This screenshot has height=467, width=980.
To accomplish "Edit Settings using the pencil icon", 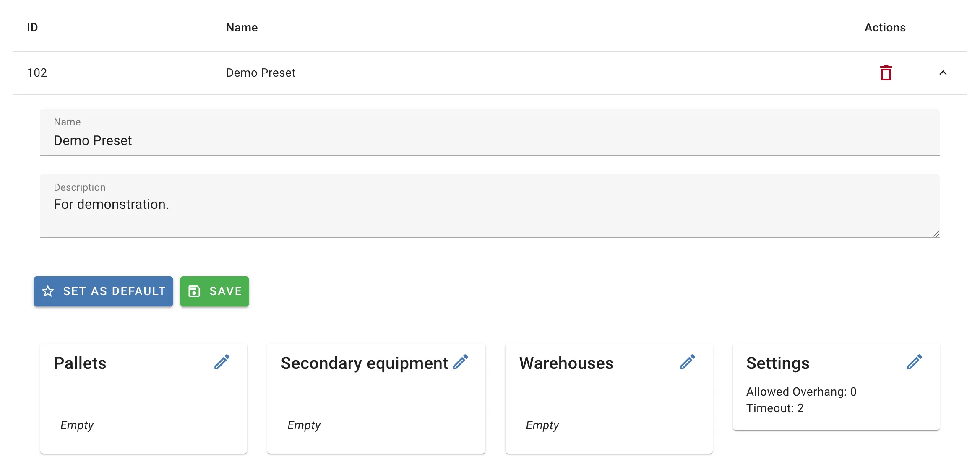I will click(x=914, y=362).
